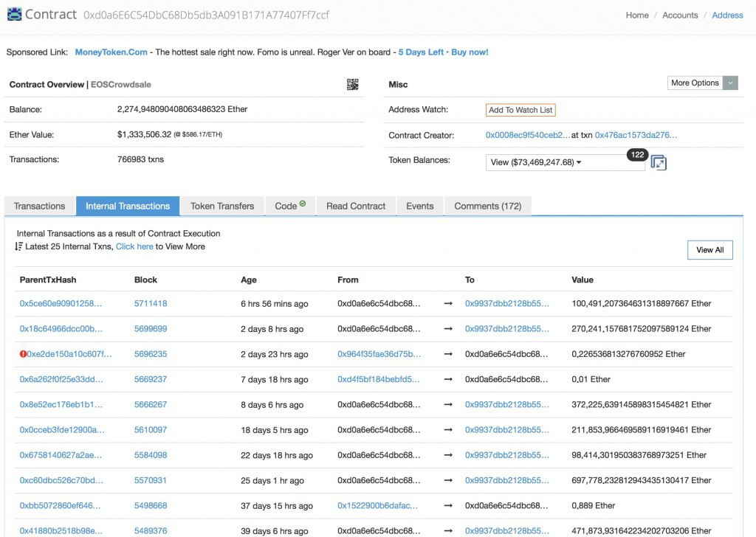Click the View All button
Viewport: 756px width, 537px height.
pyautogui.click(x=709, y=250)
